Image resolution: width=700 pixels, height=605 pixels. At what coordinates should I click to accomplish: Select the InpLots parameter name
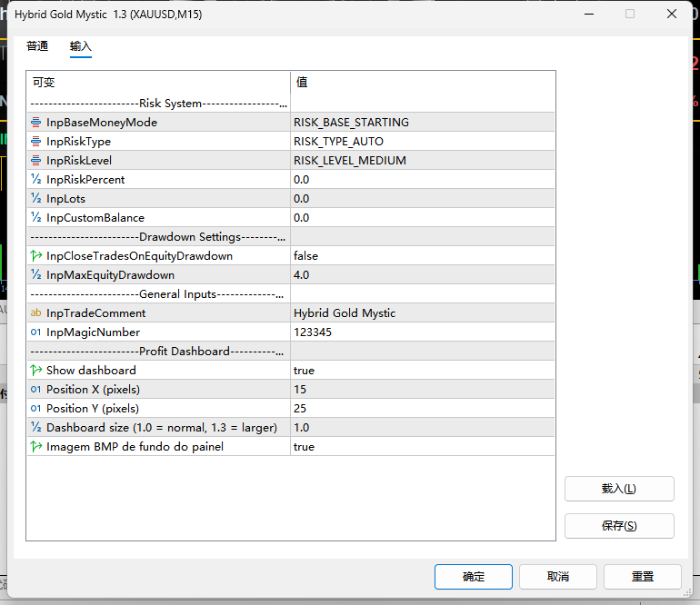click(x=65, y=199)
